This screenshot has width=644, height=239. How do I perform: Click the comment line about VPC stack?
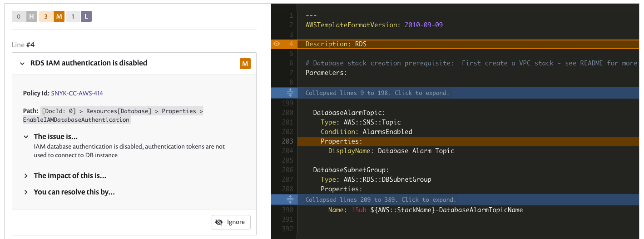click(x=471, y=63)
